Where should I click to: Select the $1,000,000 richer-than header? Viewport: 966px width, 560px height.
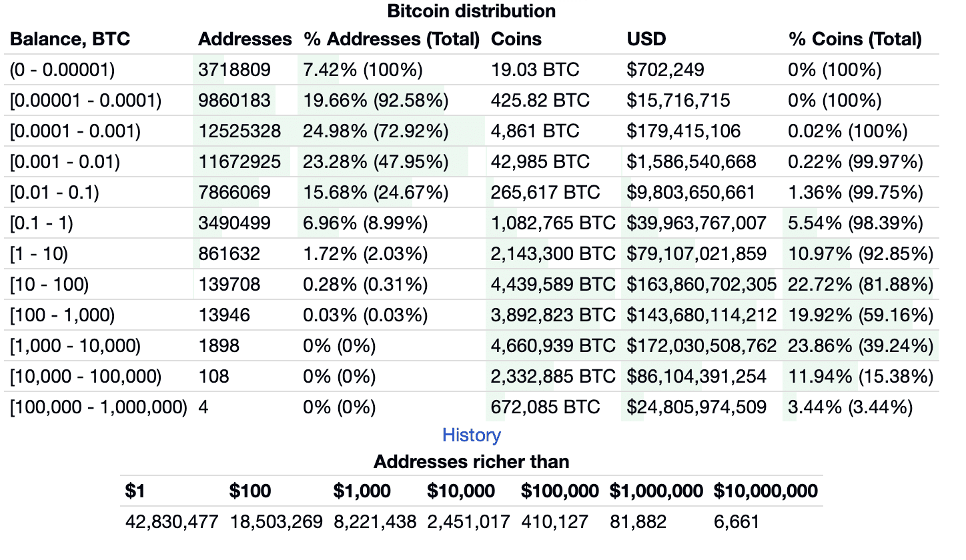(656, 491)
